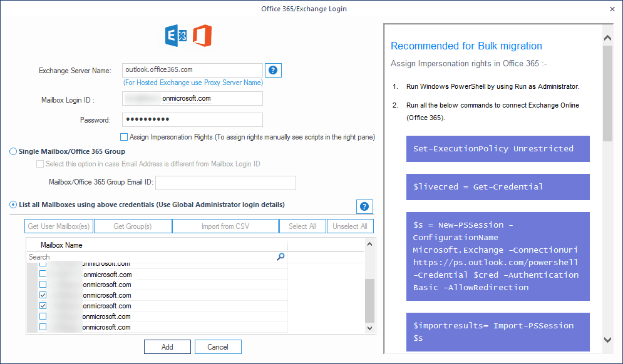Click 'Run Windows PowerShell' instruction step

[x=493, y=86]
